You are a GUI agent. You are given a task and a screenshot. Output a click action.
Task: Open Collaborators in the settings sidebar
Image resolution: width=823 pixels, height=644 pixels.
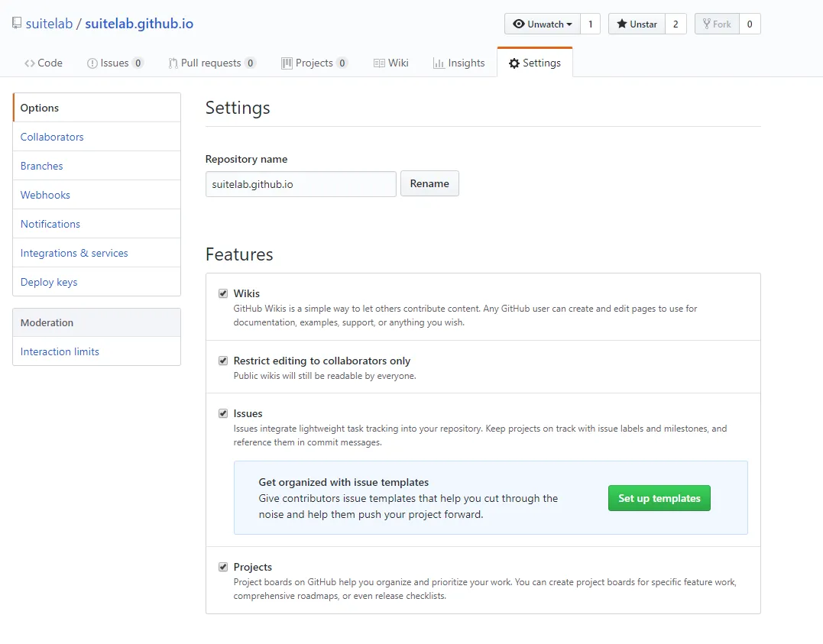52,137
